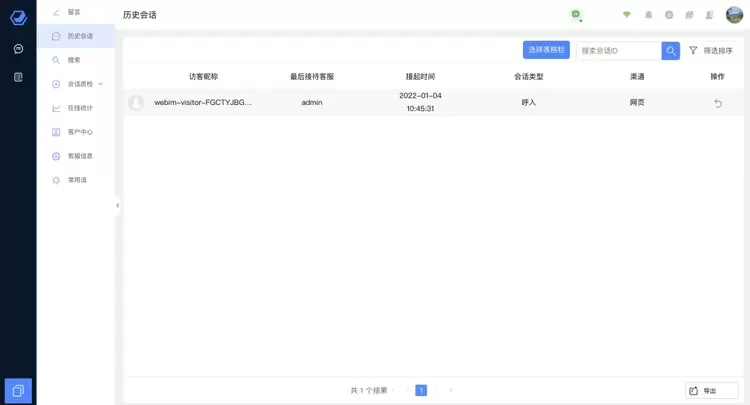The height and width of the screenshot is (405, 750).
Task: Click the magnifier search button
Action: pyautogui.click(x=671, y=50)
